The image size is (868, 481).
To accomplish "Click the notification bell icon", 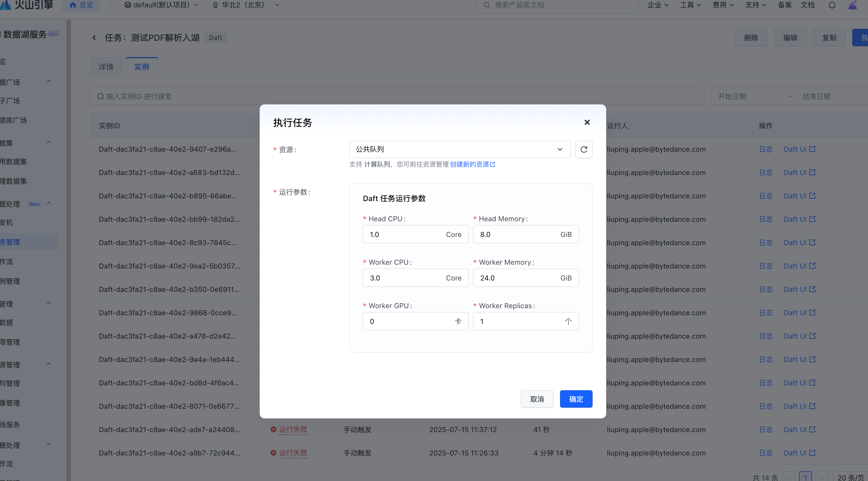I will (832, 5).
